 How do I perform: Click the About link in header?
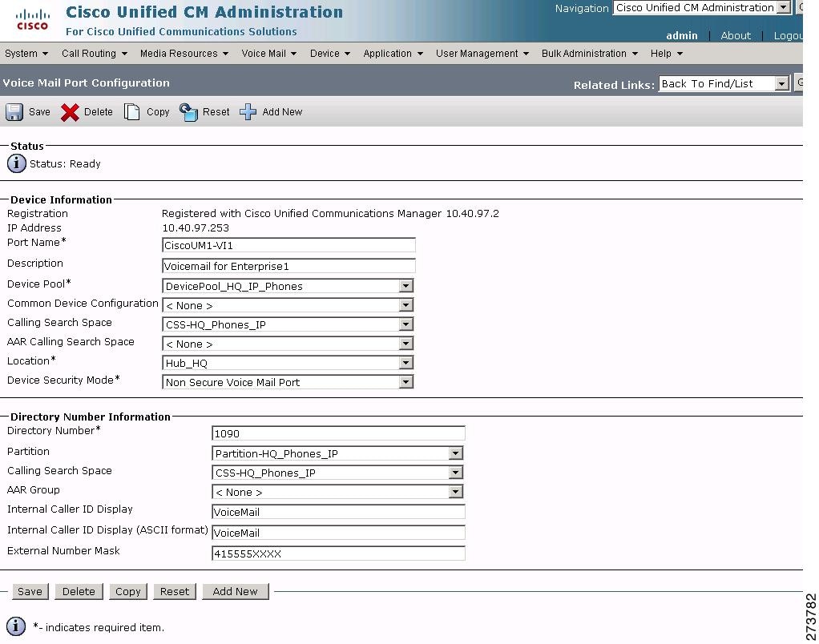click(x=736, y=35)
